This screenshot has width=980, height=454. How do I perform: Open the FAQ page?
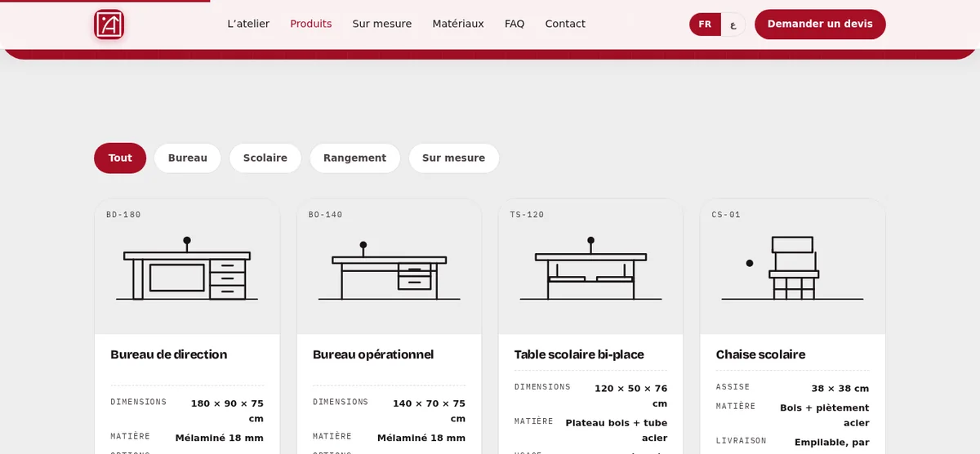pos(514,24)
